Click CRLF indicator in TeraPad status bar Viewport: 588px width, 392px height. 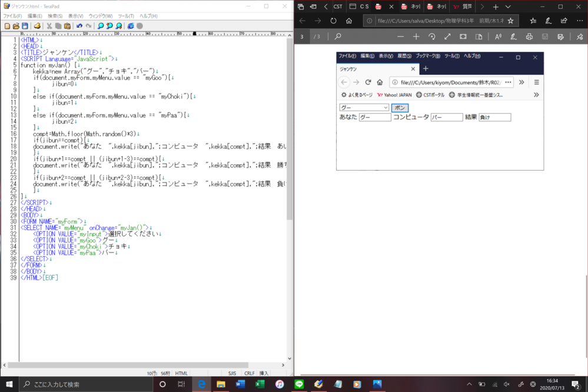(x=249, y=373)
